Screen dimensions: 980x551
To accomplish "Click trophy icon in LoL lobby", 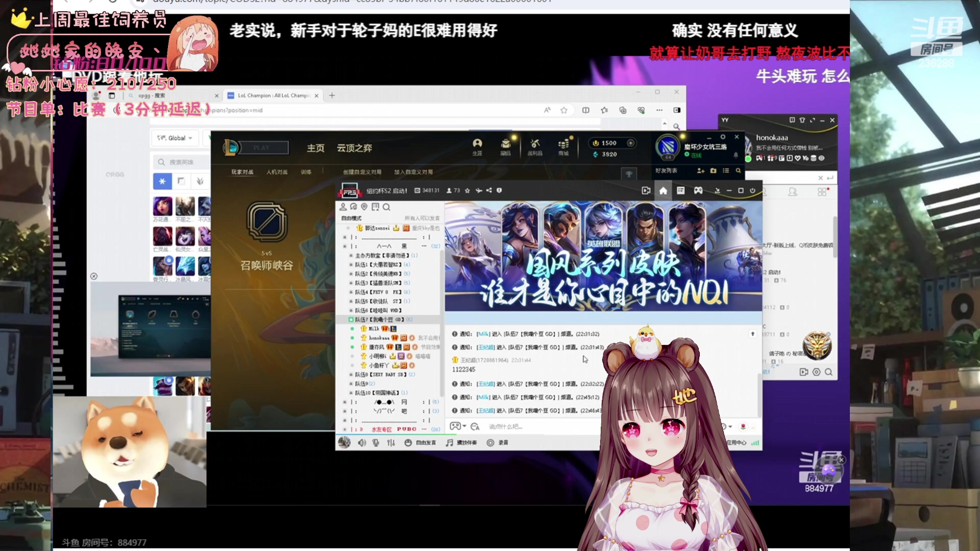I will coord(629,174).
